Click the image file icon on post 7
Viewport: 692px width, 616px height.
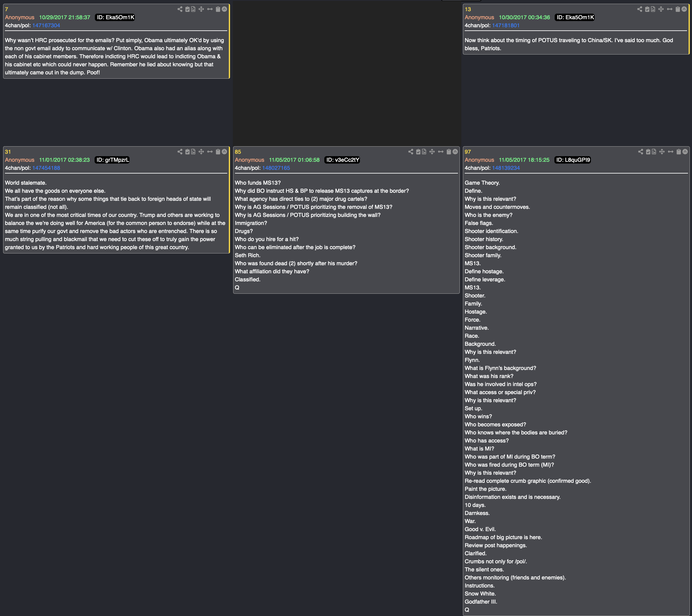tap(193, 9)
